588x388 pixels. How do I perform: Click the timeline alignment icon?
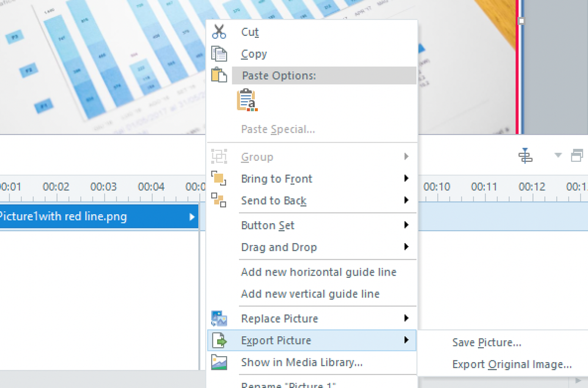click(x=525, y=156)
